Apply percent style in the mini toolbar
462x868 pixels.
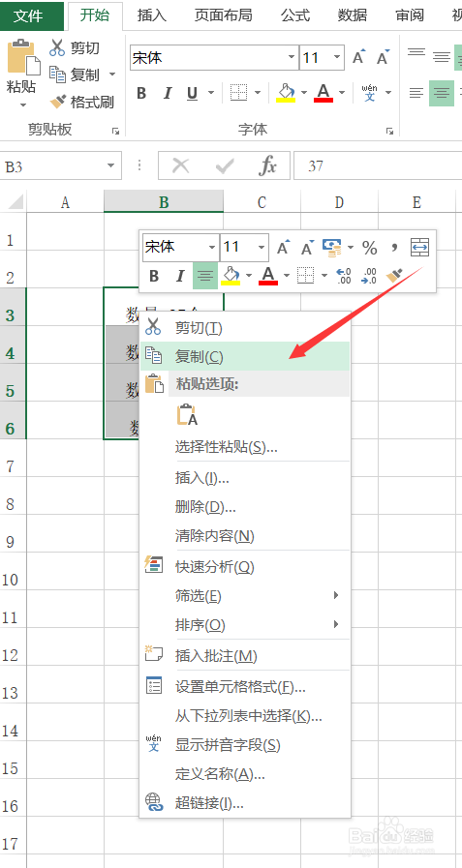[x=369, y=248]
